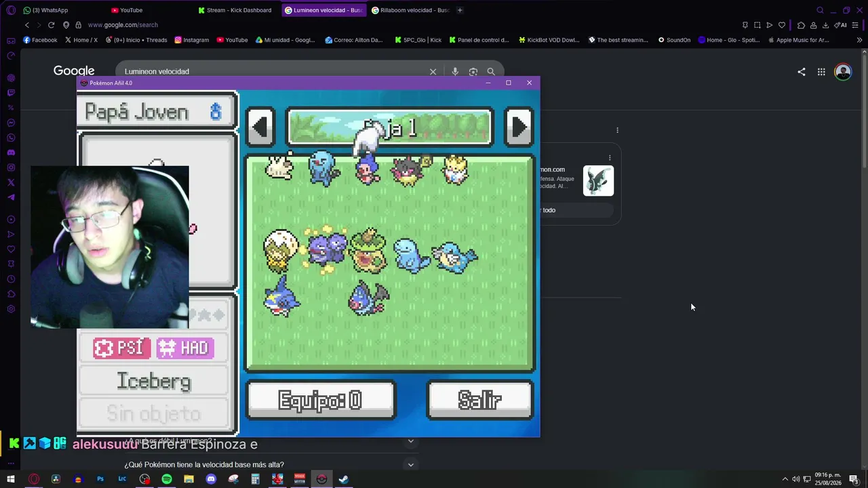Show hidden system tray icons
Viewport: 868px width, 488px height.
pos(785,479)
